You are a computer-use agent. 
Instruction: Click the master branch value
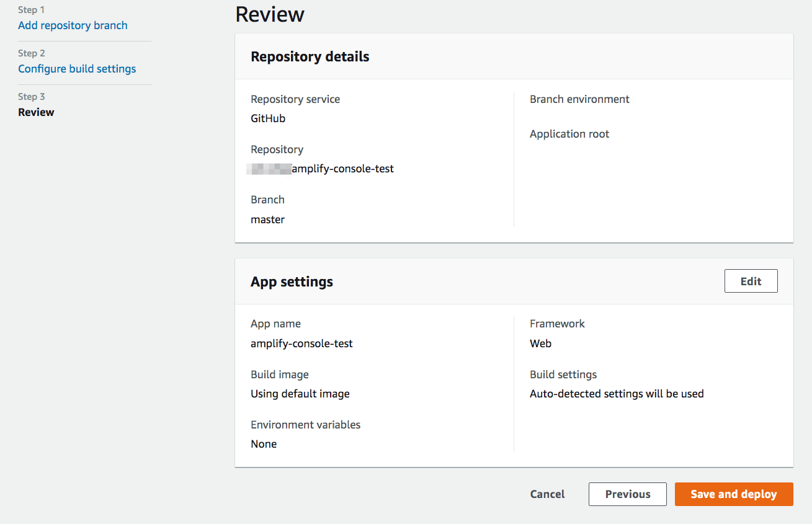click(267, 220)
